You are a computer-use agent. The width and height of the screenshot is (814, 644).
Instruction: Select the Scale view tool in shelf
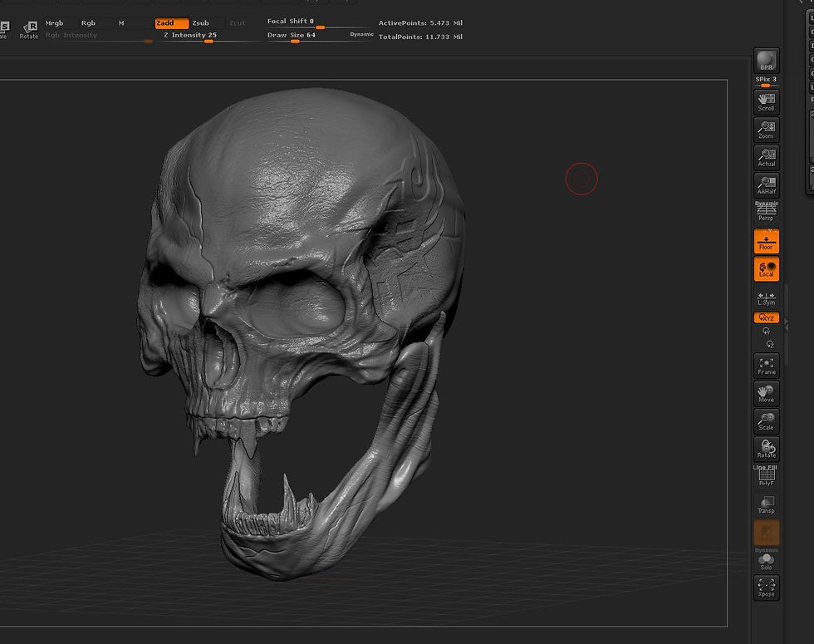pos(766,420)
